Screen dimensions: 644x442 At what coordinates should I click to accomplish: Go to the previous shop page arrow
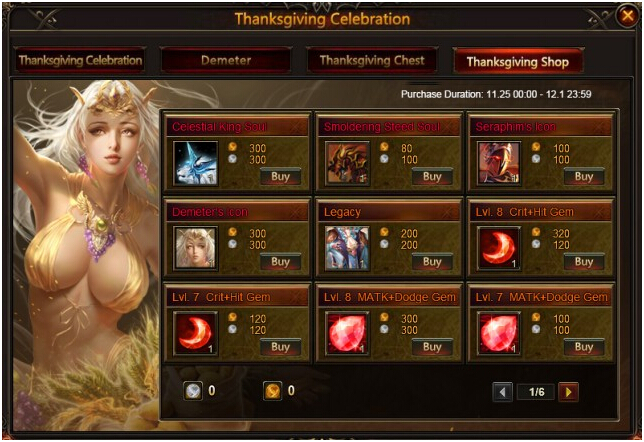click(x=502, y=392)
